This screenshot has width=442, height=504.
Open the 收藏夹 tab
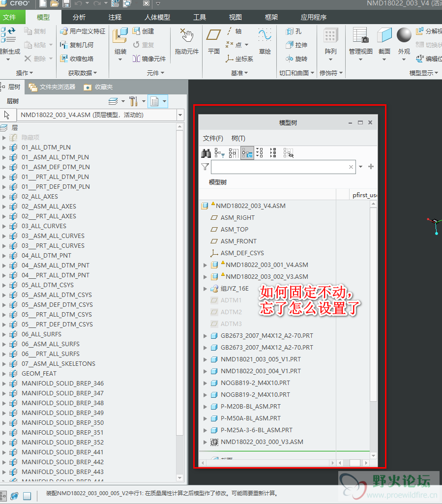98,87
